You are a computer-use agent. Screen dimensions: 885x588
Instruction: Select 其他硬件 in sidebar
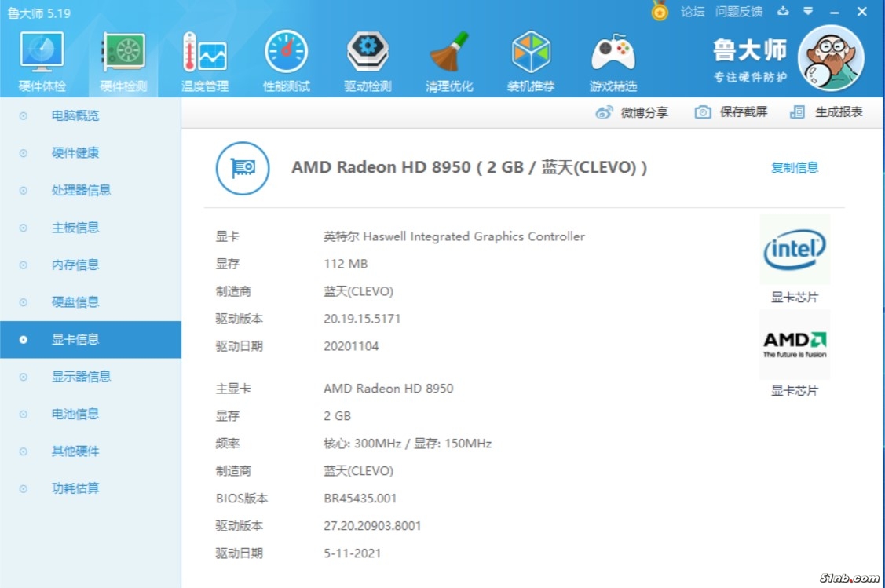click(x=90, y=451)
